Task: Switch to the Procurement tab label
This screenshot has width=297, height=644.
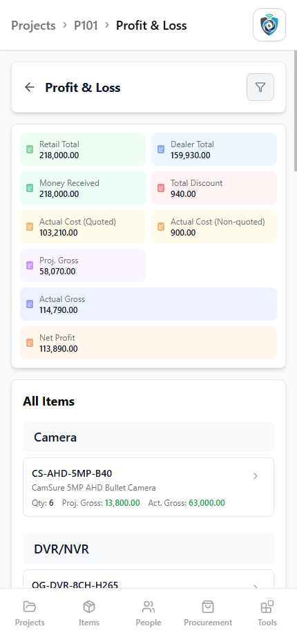Action: [208, 622]
